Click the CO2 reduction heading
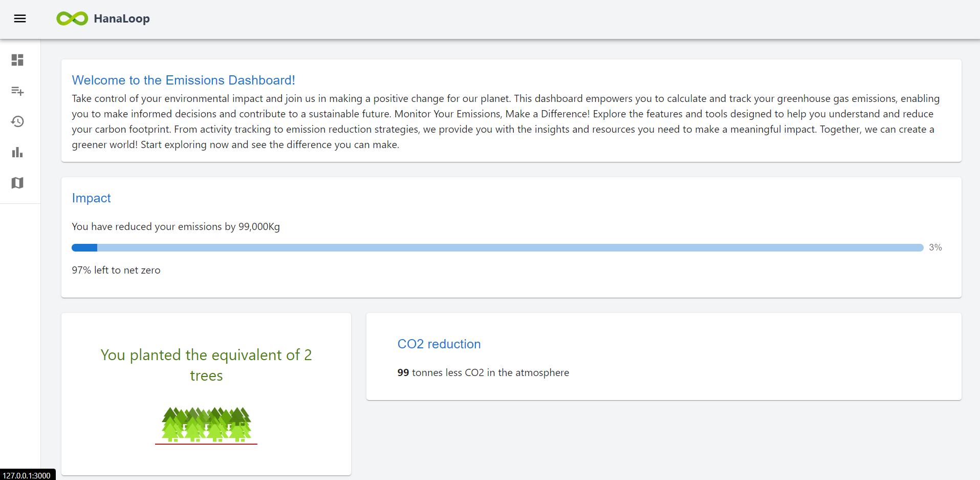 click(x=439, y=344)
